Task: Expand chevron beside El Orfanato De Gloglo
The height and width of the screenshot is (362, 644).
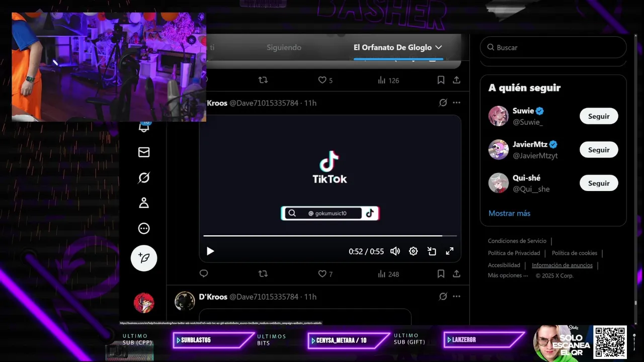Action: click(438, 47)
